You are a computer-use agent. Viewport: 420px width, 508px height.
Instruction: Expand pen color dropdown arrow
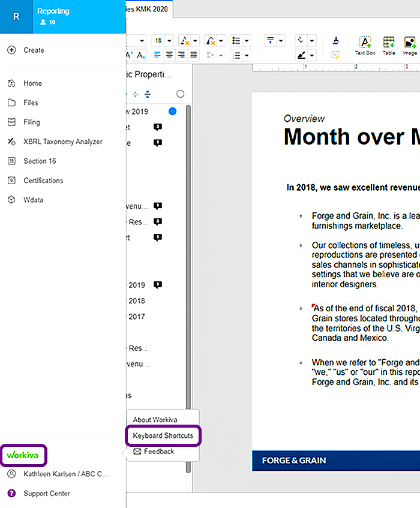point(312,55)
